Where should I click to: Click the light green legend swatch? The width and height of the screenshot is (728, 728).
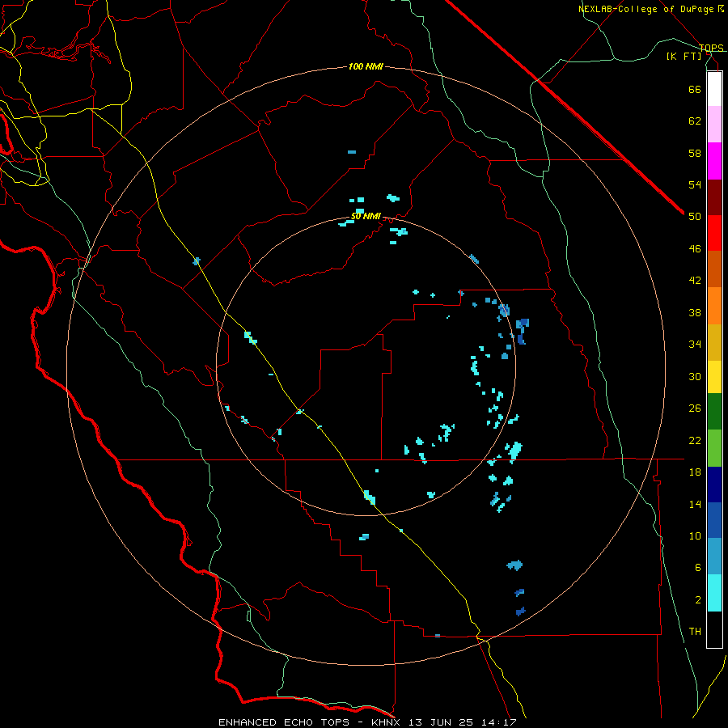(714, 448)
